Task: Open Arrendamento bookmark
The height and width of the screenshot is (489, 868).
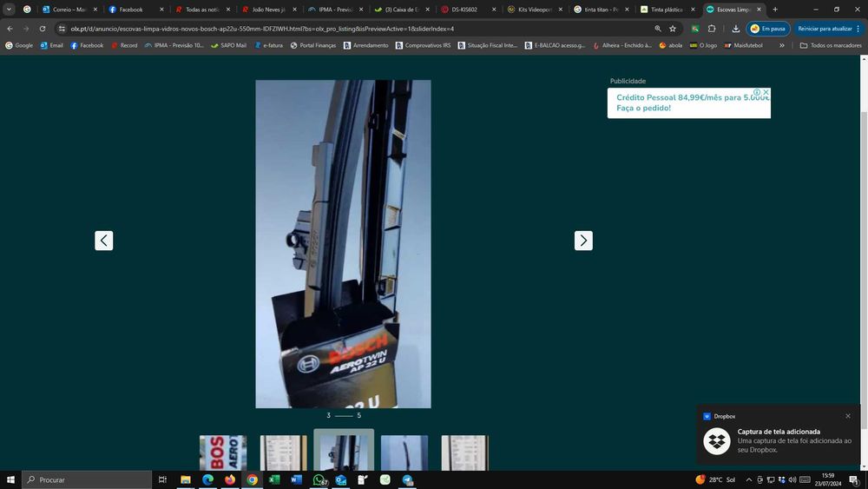Action: [x=366, y=45]
